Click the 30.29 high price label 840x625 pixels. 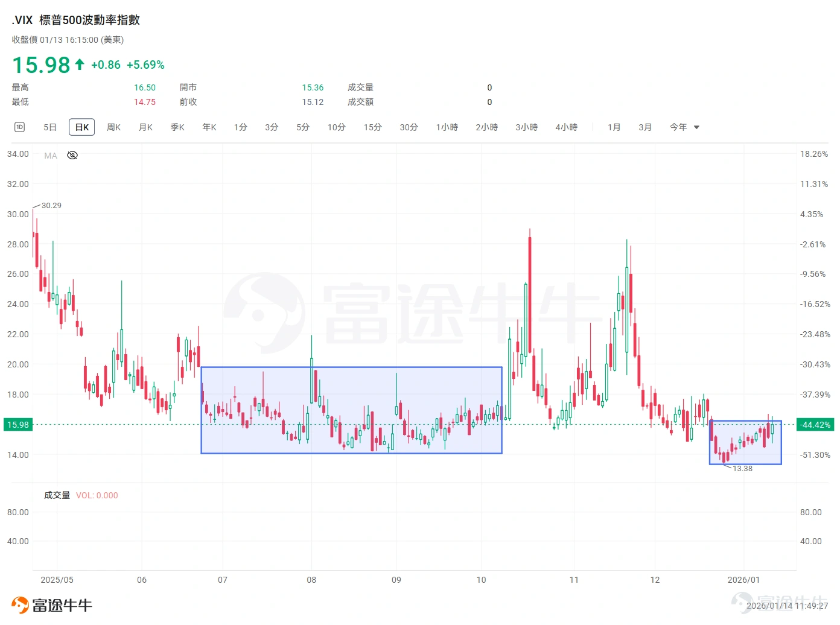coord(51,206)
